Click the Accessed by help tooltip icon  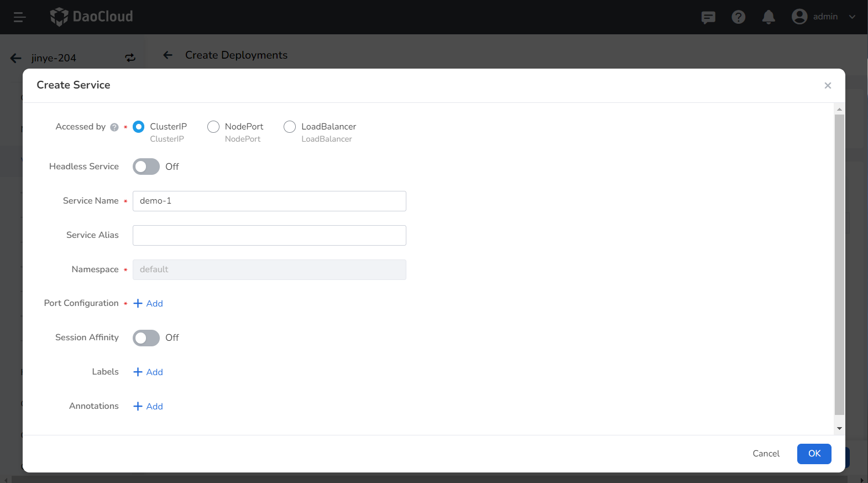click(114, 127)
